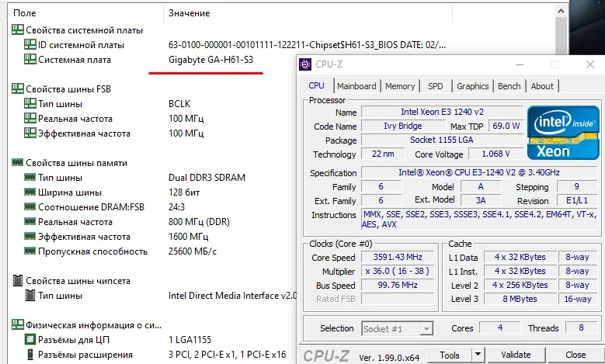Click the socket icon beside Разъёмы для ЦП
This screenshot has width=605, height=364.
click(x=30, y=339)
